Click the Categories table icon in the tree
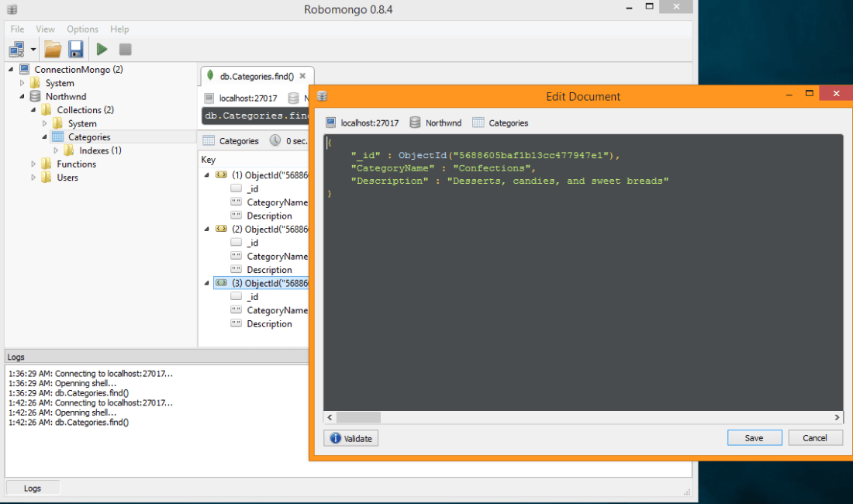 58,137
